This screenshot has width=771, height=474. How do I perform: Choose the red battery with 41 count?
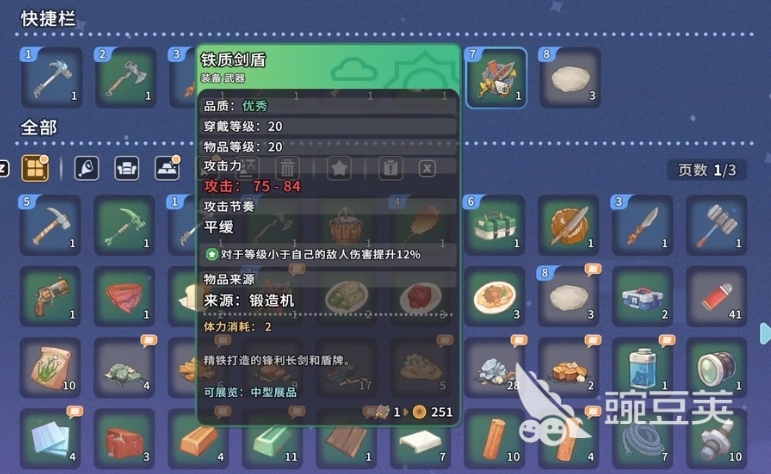pyautogui.click(x=717, y=296)
